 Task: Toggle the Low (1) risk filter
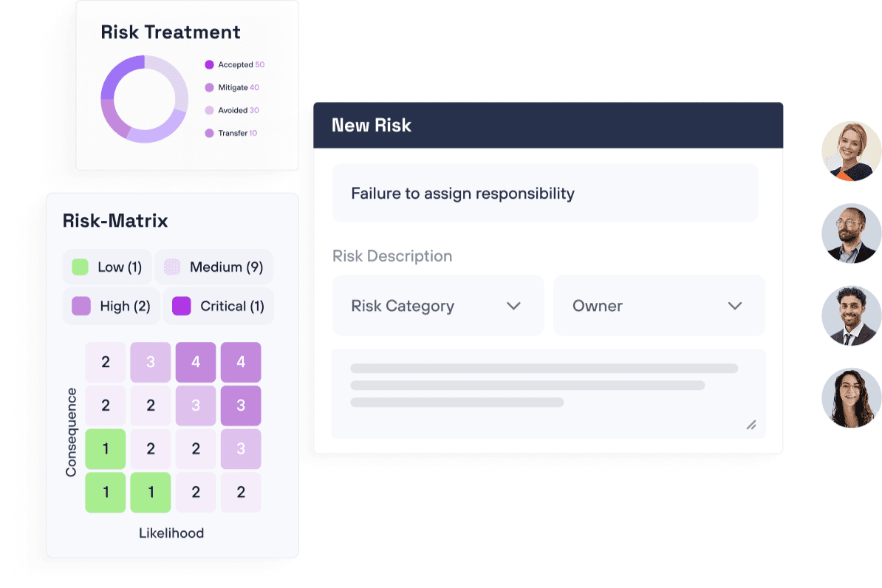(107, 267)
